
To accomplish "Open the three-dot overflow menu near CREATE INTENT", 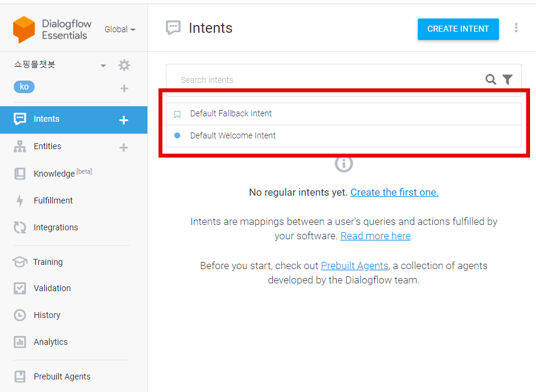I will click(x=516, y=28).
